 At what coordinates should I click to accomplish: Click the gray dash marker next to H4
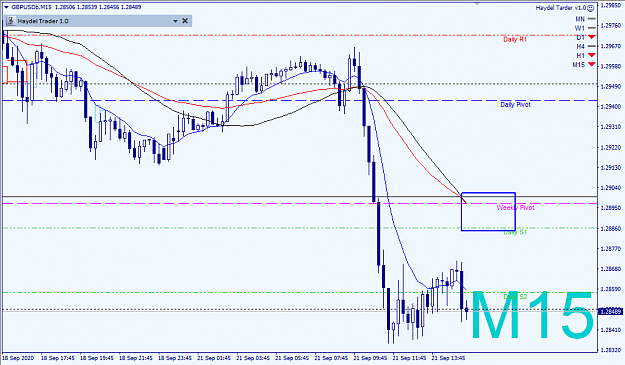592,46
